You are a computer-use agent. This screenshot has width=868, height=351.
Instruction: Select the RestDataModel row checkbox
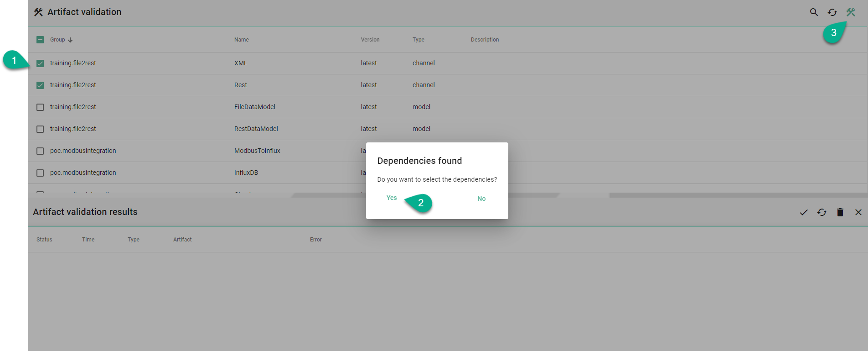click(x=40, y=129)
